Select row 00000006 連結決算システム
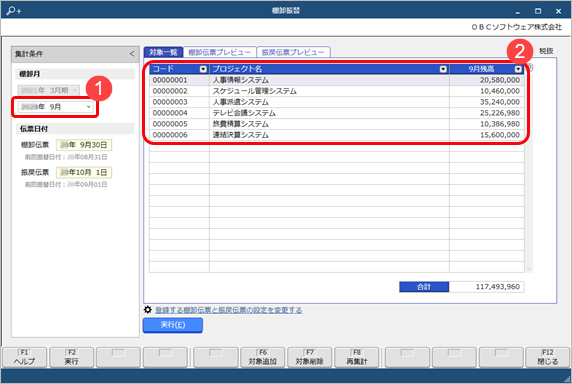Viewport: 572px width, 384px height. click(336, 135)
